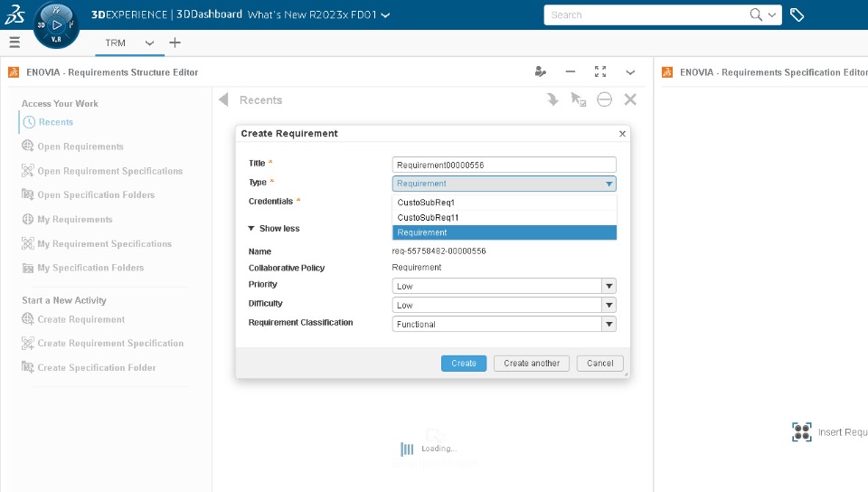Toggle the Type dropdown combo box
This screenshot has height=492, width=868.
pyautogui.click(x=504, y=184)
